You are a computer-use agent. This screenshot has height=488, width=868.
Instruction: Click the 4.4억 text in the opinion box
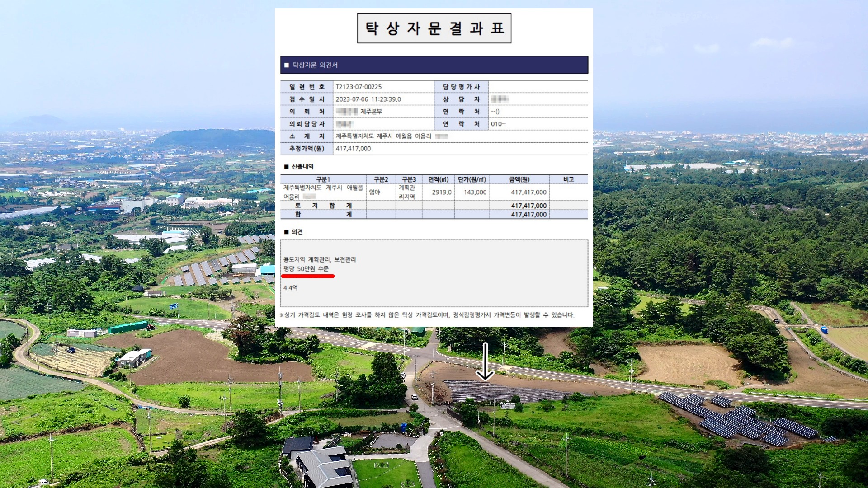click(x=291, y=288)
